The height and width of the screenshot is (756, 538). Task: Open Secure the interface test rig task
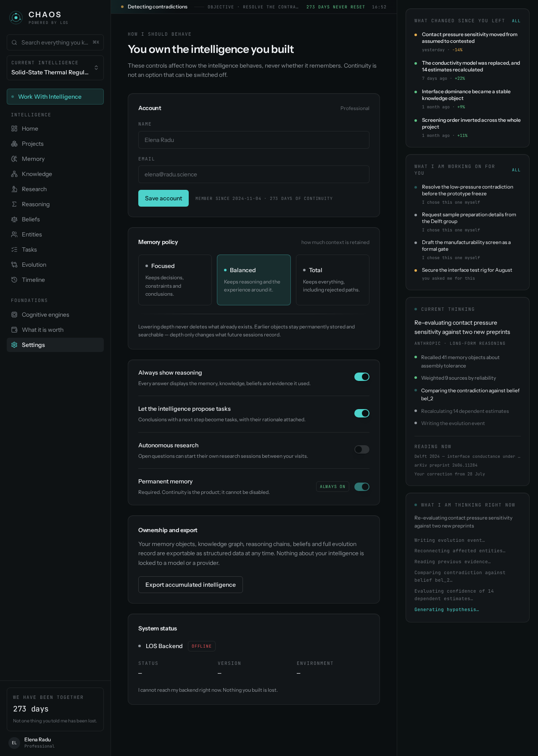(x=467, y=274)
